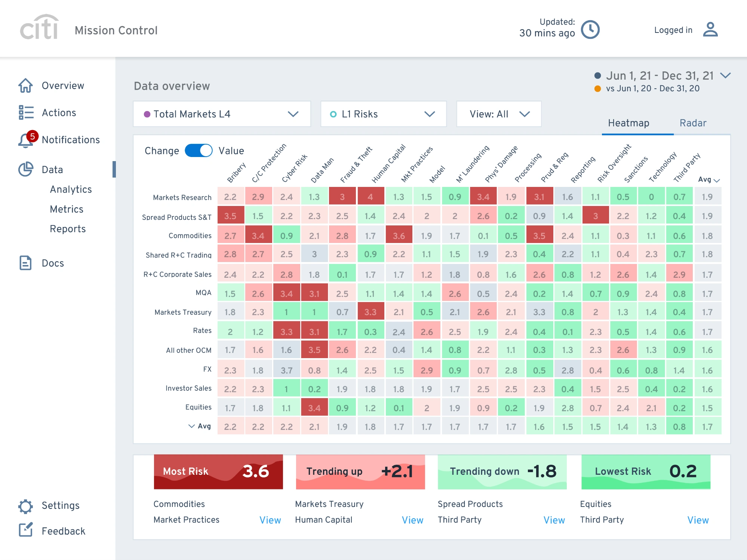Open the Actions list icon

[26, 113]
